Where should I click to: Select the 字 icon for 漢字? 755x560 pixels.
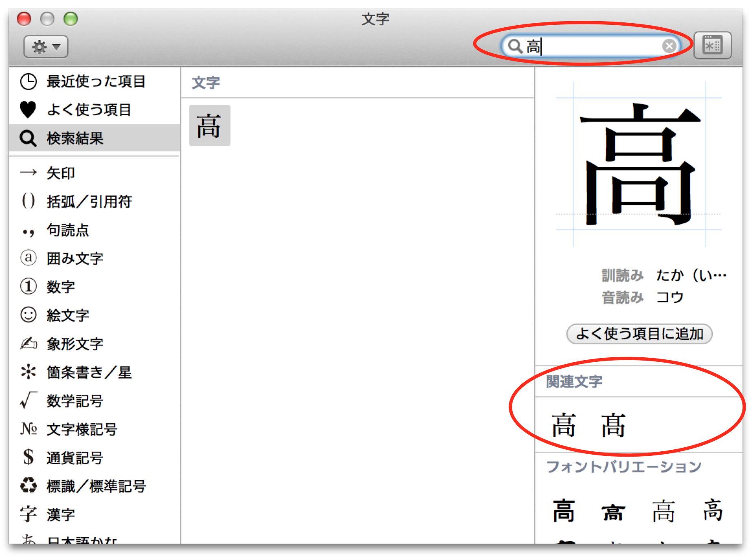[29, 514]
